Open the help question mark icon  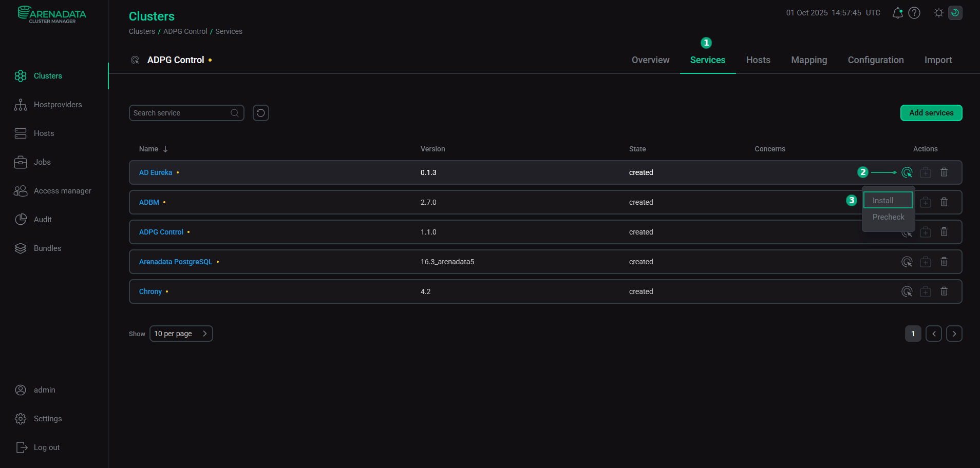click(x=914, y=13)
